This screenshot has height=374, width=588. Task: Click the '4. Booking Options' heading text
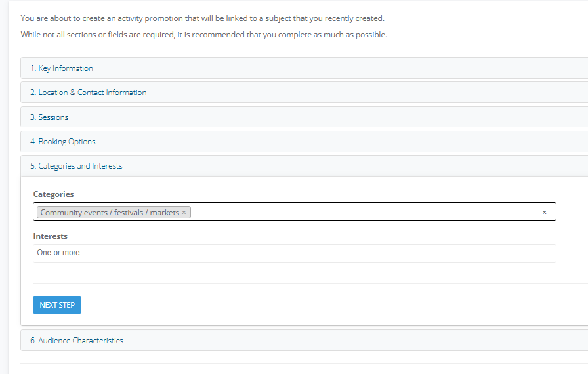(62, 141)
